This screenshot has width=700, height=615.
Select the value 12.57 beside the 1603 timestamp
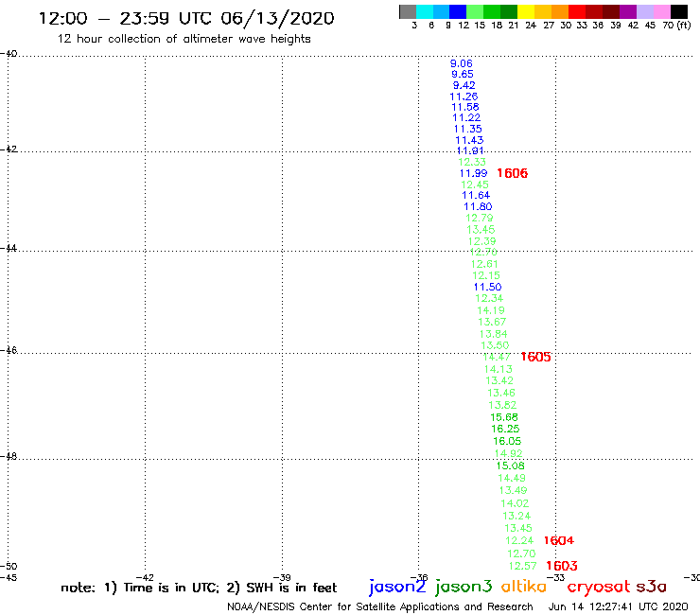[522, 566]
